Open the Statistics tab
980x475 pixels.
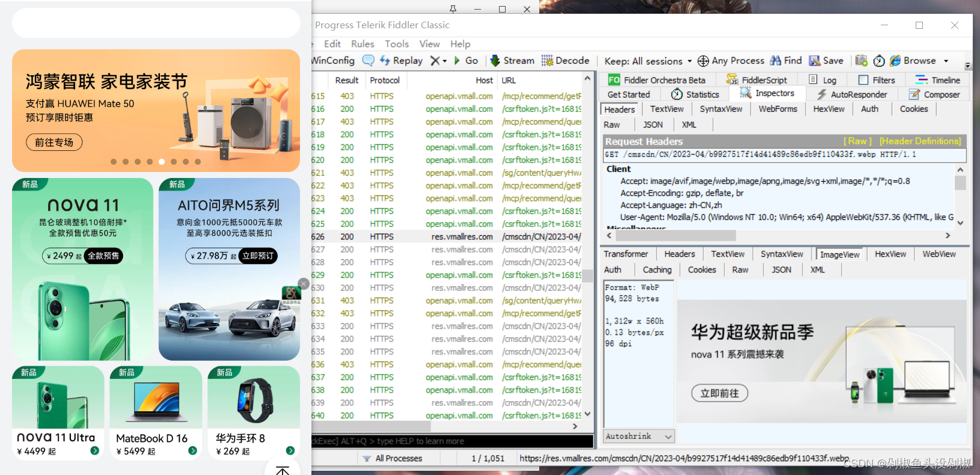(x=695, y=94)
